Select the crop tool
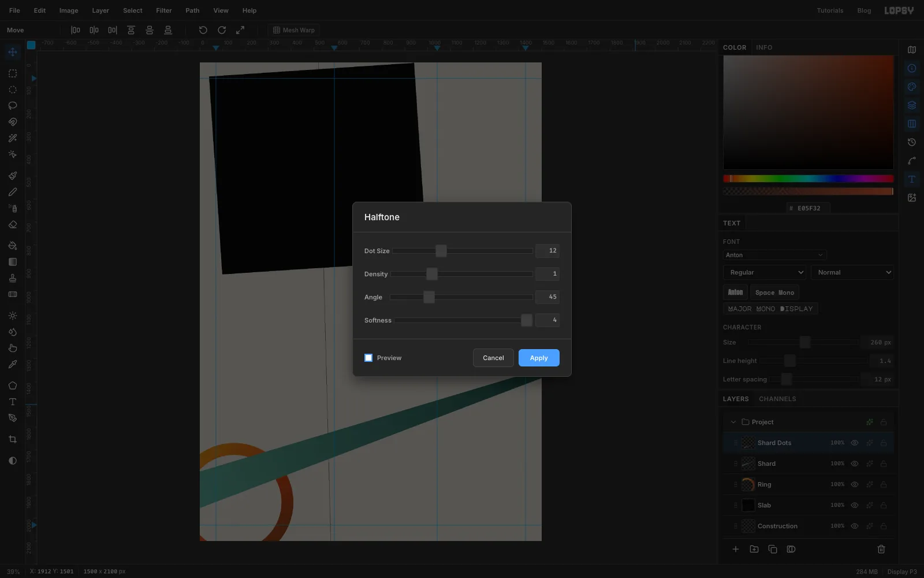This screenshot has width=924, height=578. coord(13,439)
